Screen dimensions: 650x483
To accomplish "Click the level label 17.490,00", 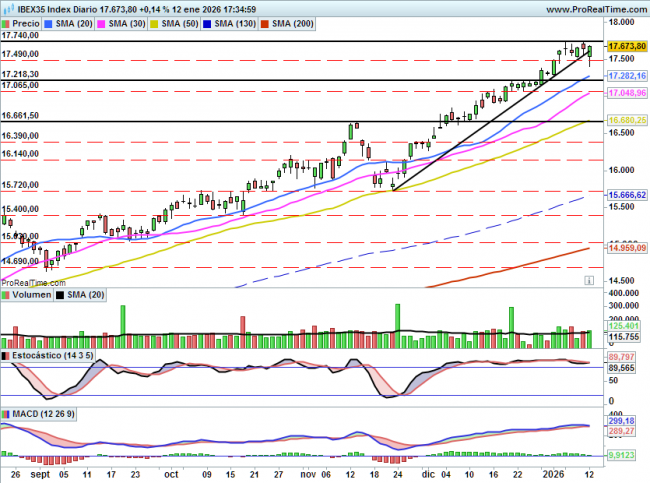I will (20, 54).
